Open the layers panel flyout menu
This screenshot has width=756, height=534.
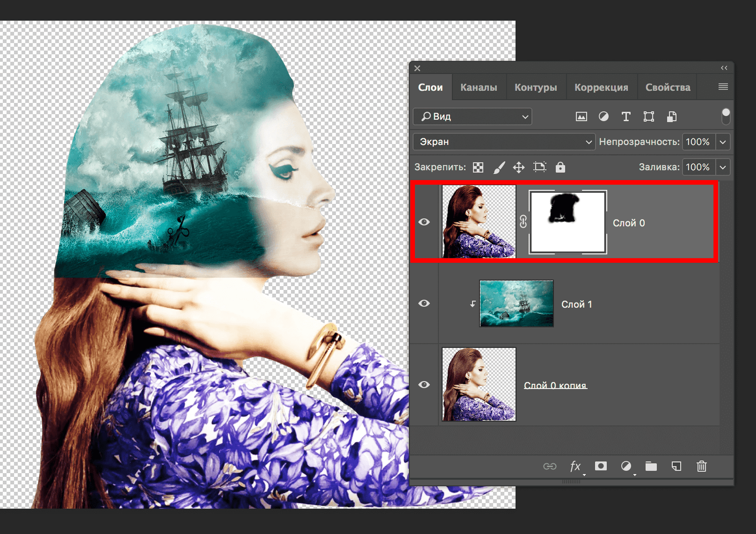click(723, 87)
